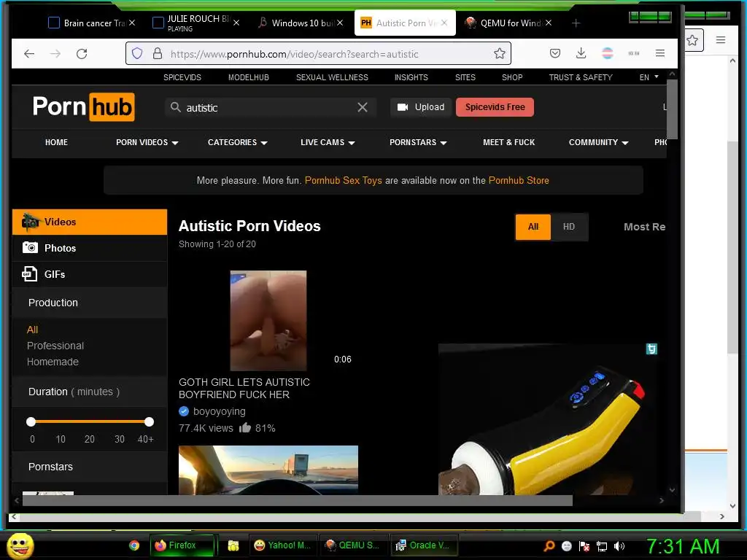Screen dimensions: 747x560
Task: Open the Firefox hamburger application menu
Action: point(659,53)
